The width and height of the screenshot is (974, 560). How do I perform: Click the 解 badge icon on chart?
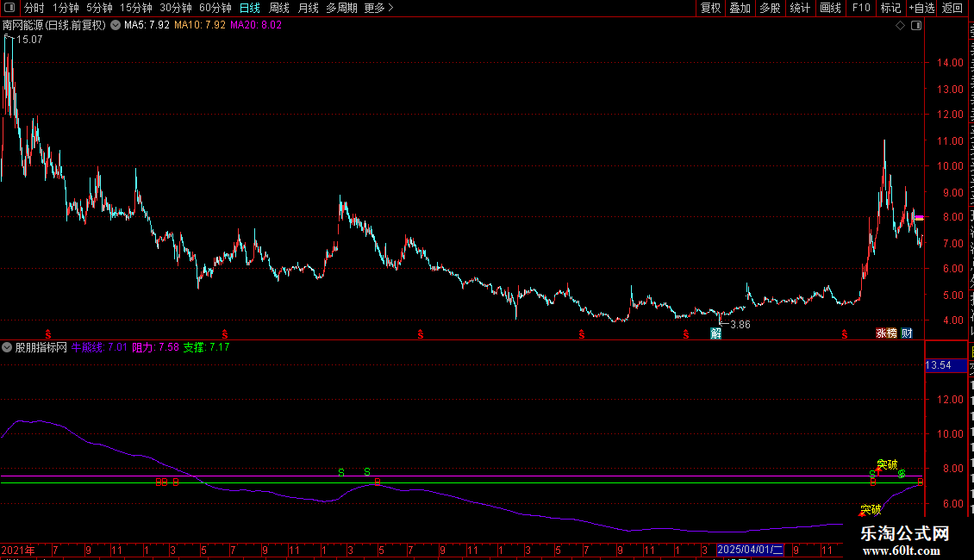(x=715, y=333)
